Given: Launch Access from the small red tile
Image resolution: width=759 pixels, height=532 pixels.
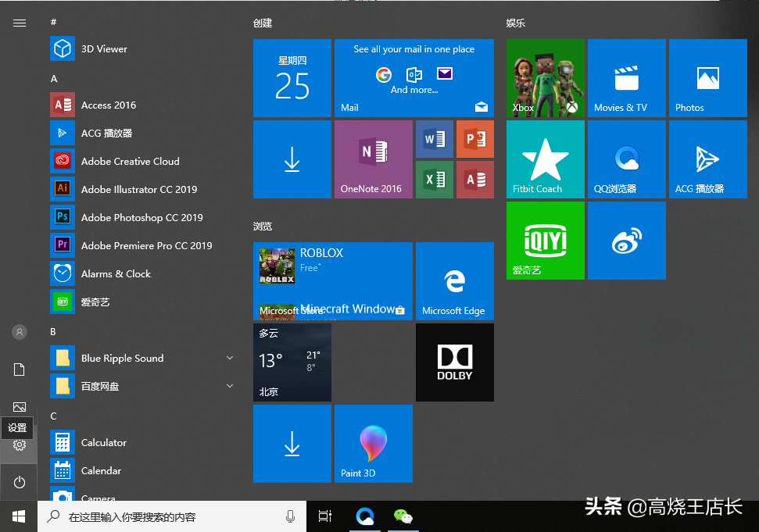Looking at the screenshot, I should click(x=475, y=180).
